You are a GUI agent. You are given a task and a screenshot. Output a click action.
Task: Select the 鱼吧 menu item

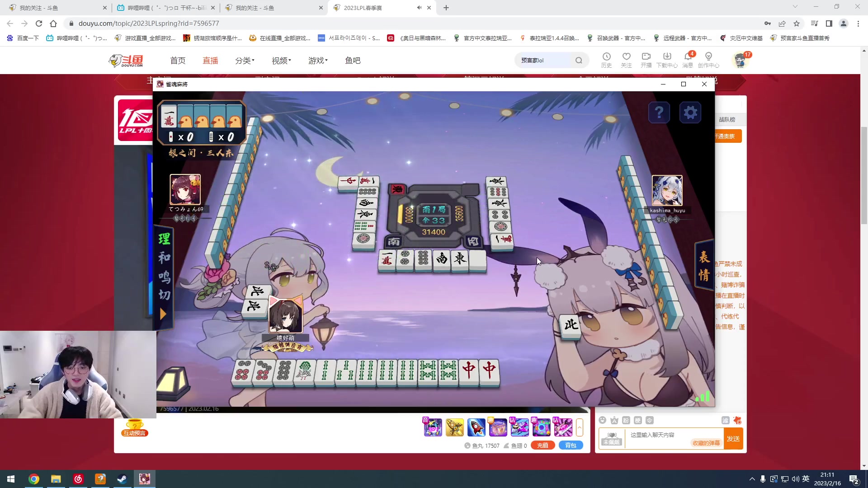353,60
